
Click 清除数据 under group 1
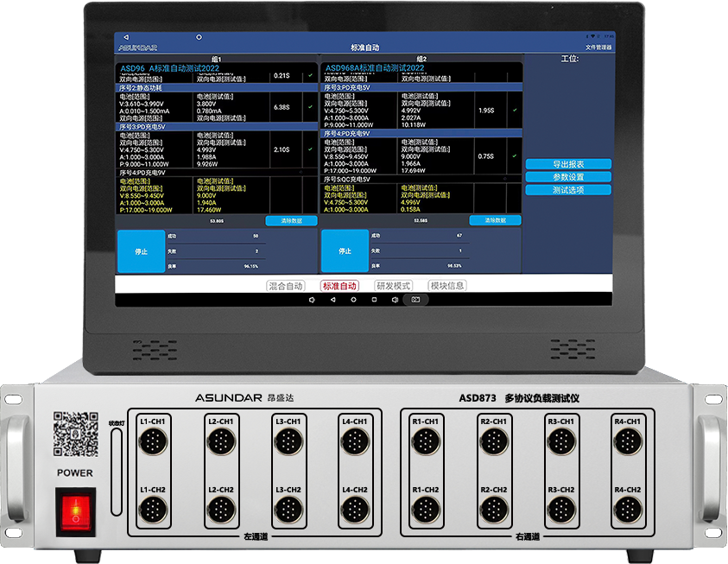click(x=292, y=221)
